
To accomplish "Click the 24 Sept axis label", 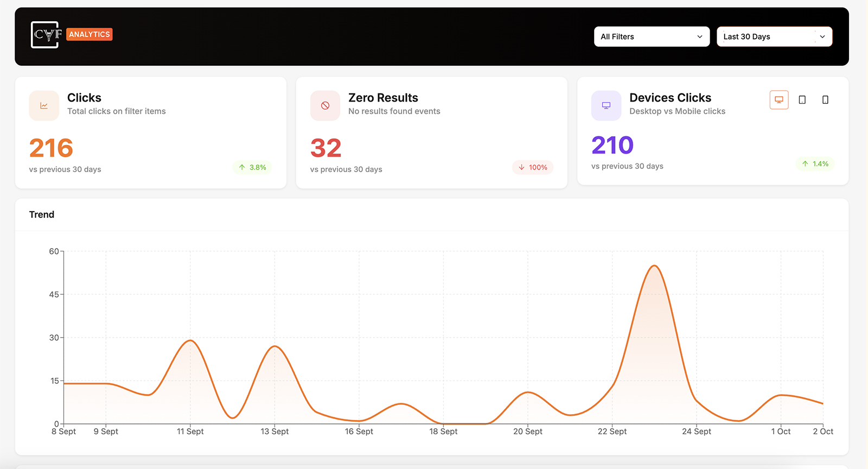I will (697, 432).
